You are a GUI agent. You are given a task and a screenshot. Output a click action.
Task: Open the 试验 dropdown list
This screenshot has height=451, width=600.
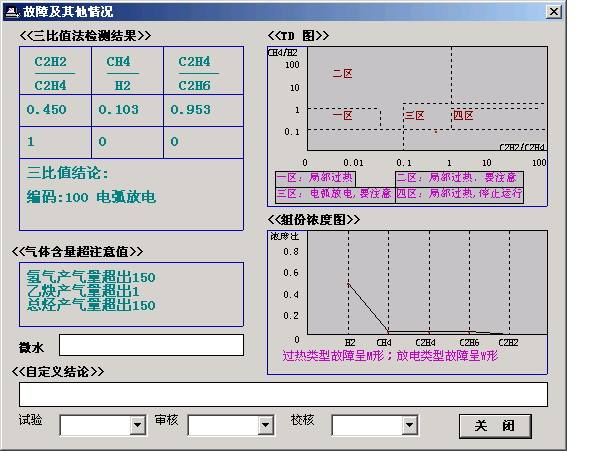pos(138,426)
